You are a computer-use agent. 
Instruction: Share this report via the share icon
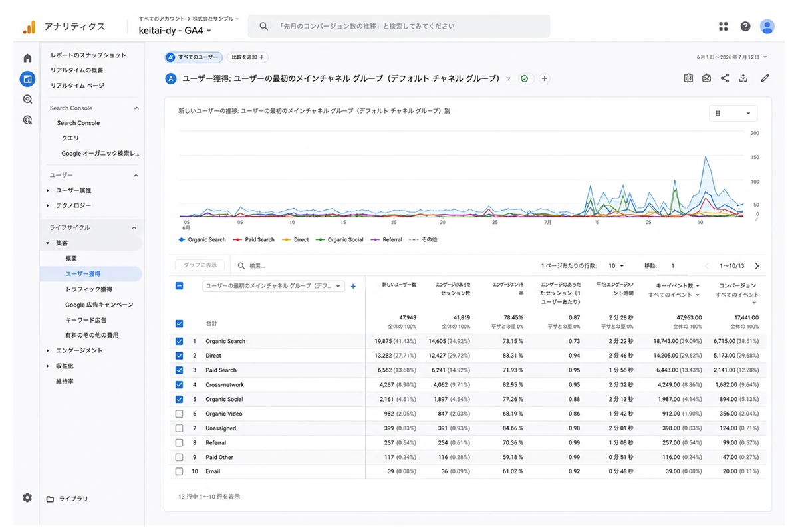click(725, 78)
